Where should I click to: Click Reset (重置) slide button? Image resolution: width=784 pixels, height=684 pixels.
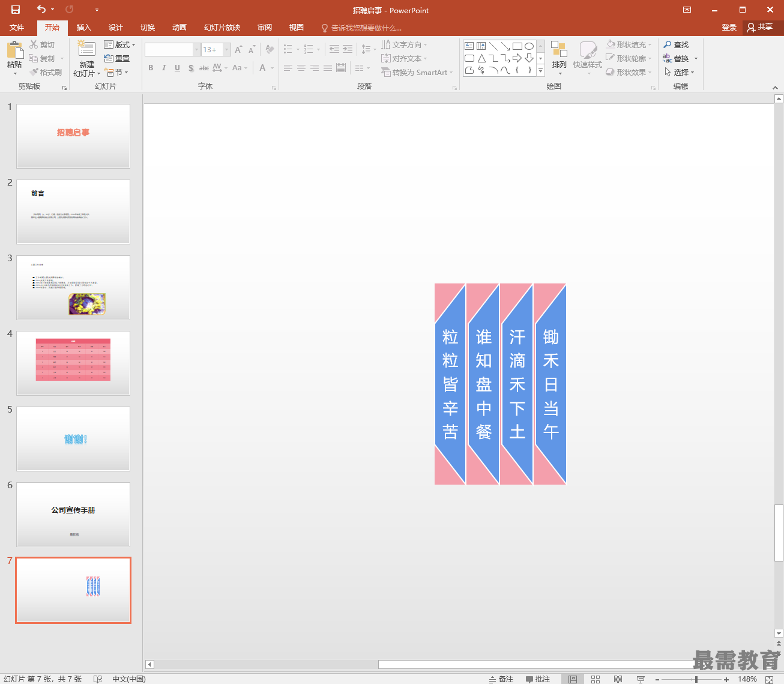pyautogui.click(x=116, y=58)
